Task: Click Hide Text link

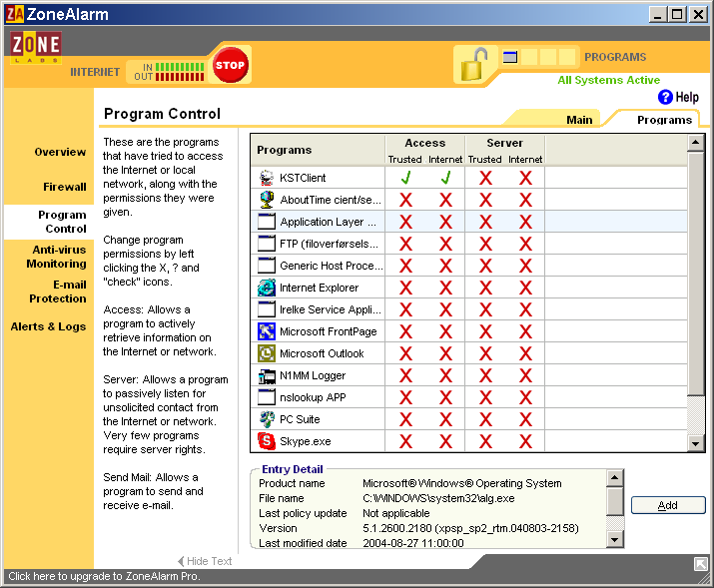Action: point(205,561)
